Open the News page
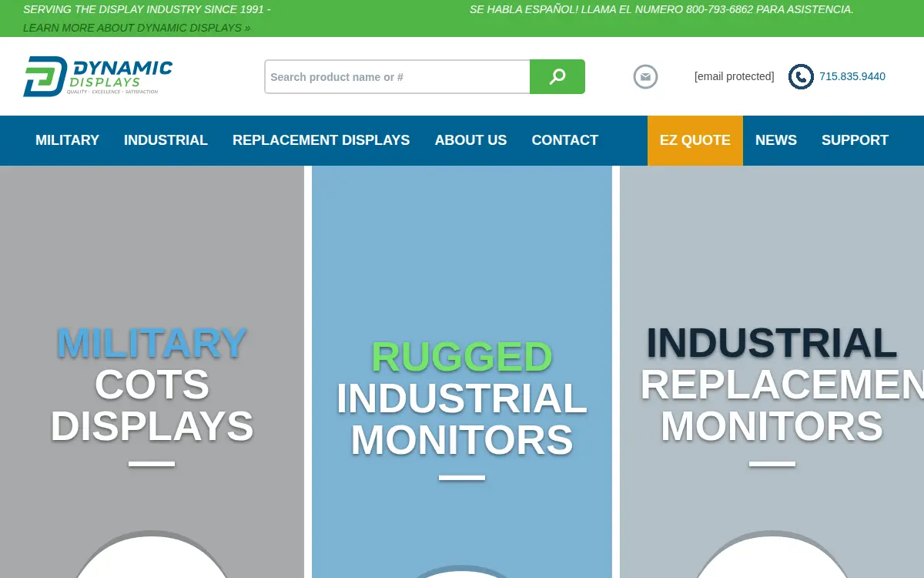This screenshot has height=578, width=924. 776,140
